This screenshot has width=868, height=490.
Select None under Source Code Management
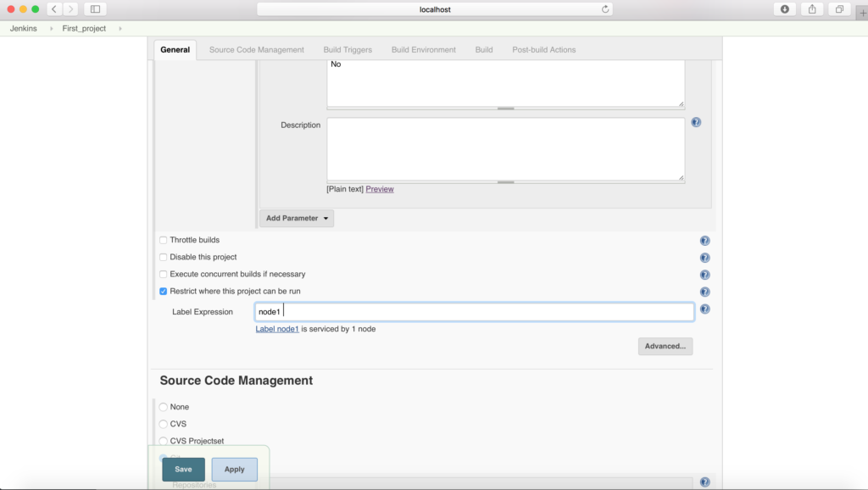(x=163, y=407)
